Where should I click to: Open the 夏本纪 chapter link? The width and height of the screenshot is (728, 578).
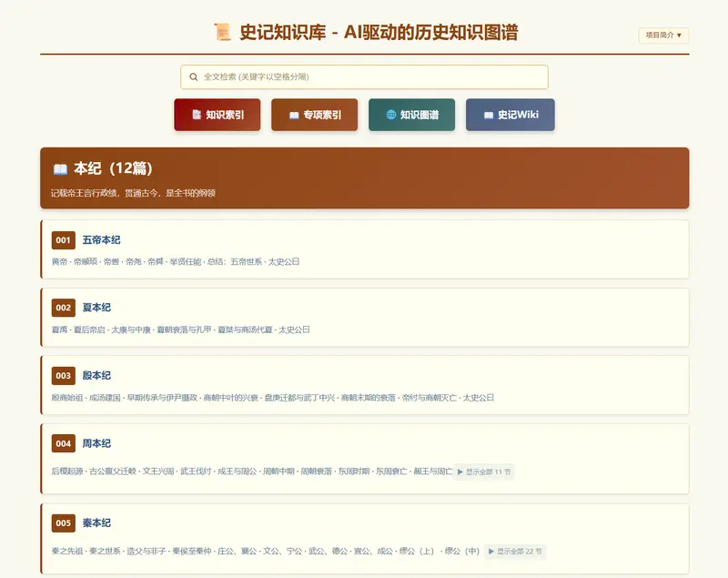(x=96, y=308)
